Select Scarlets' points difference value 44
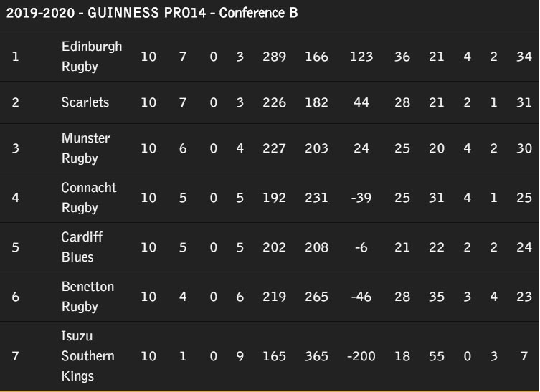Screen dimensions: 540x392 click(x=361, y=102)
